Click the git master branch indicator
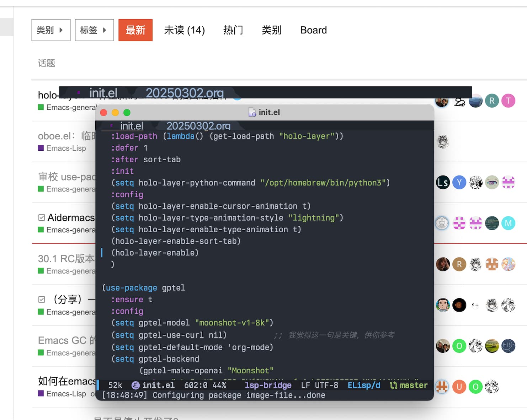527x420 pixels. (x=409, y=385)
